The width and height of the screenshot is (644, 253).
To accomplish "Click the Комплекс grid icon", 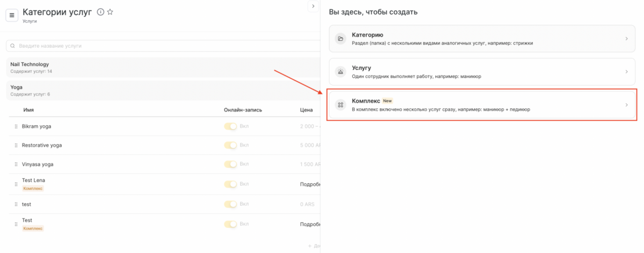I will point(340,105).
